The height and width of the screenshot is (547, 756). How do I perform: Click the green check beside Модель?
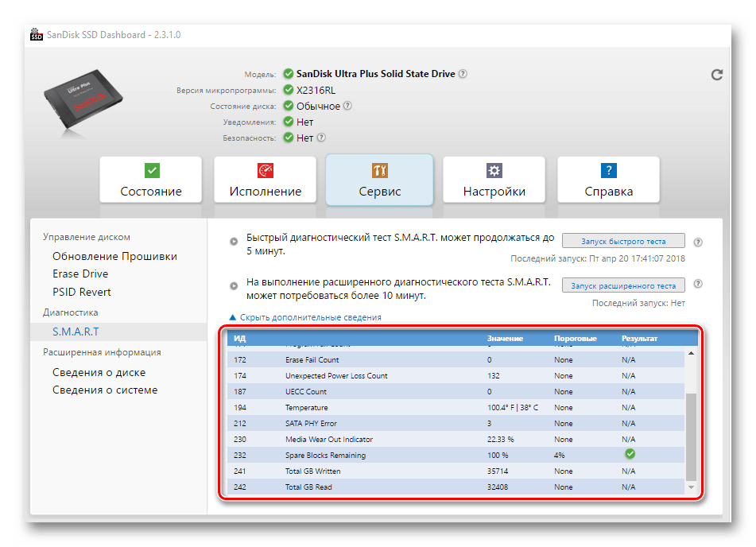tap(289, 74)
